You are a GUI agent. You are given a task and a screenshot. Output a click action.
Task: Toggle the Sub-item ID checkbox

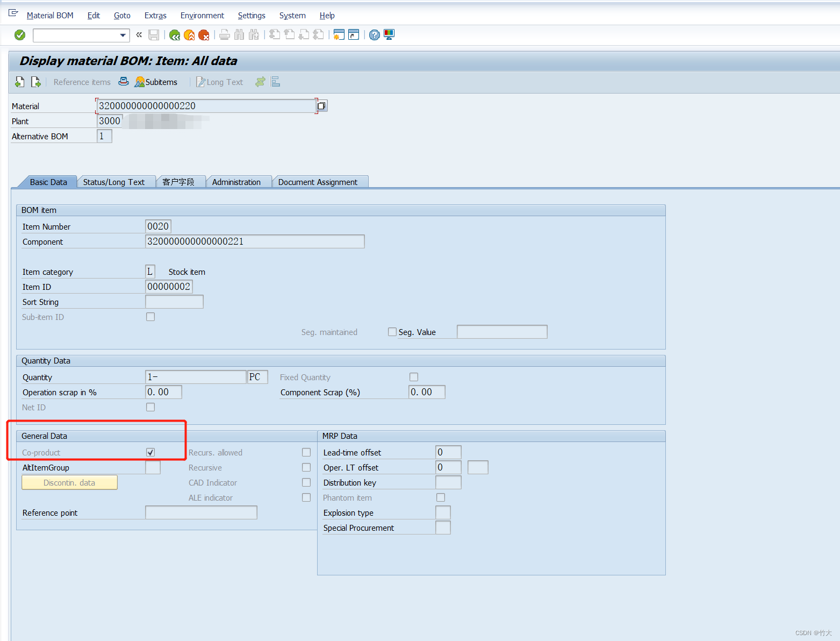(x=150, y=317)
